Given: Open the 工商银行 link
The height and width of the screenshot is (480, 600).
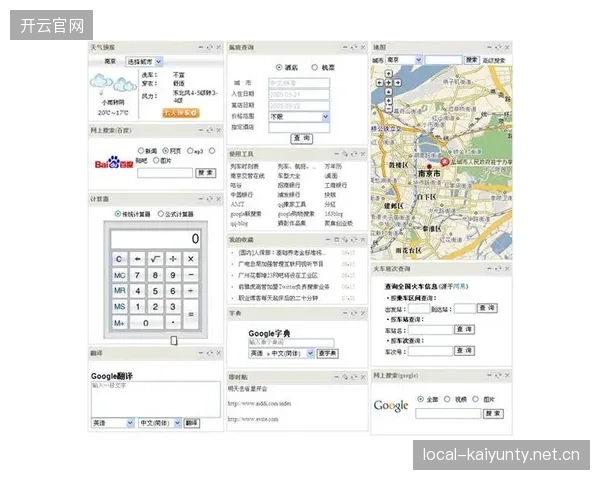Looking at the screenshot, I should coord(336,185).
